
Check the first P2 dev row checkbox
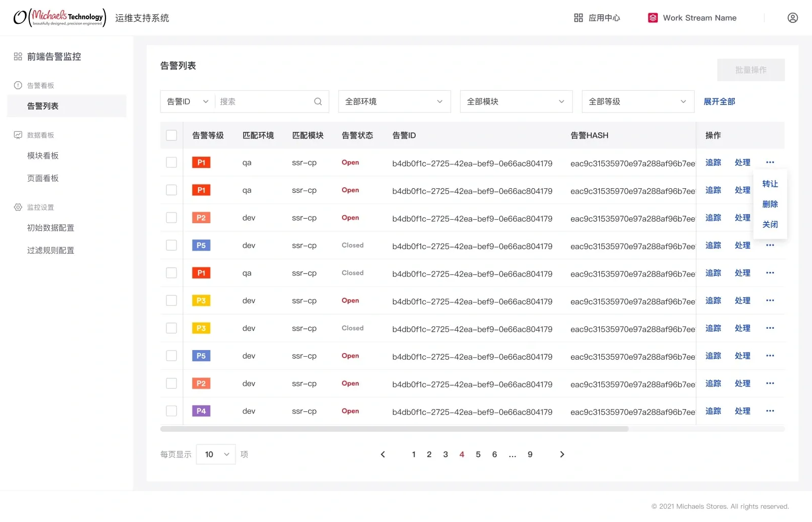tap(172, 218)
